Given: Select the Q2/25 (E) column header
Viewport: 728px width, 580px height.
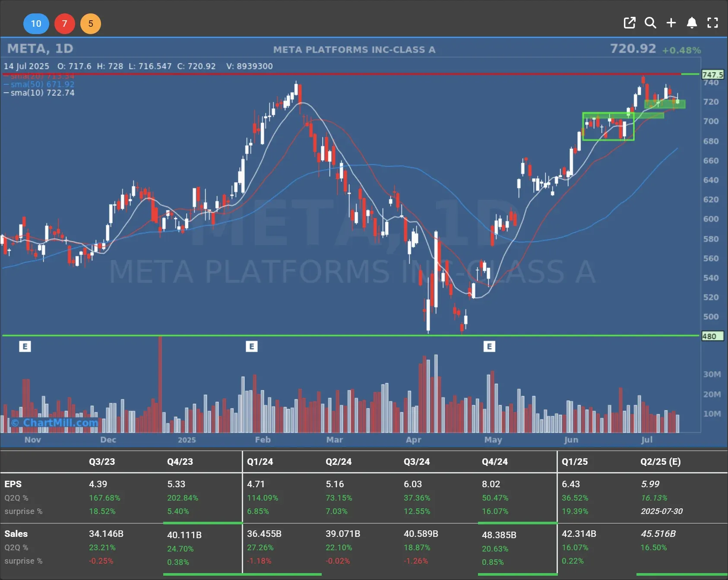Looking at the screenshot, I should point(661,461).
